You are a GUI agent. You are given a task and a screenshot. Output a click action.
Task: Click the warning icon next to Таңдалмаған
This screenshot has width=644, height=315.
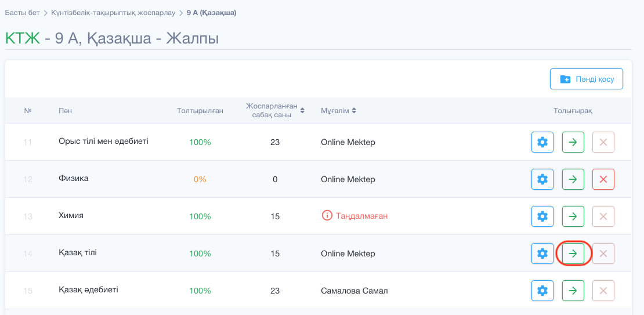click(327, 216)
